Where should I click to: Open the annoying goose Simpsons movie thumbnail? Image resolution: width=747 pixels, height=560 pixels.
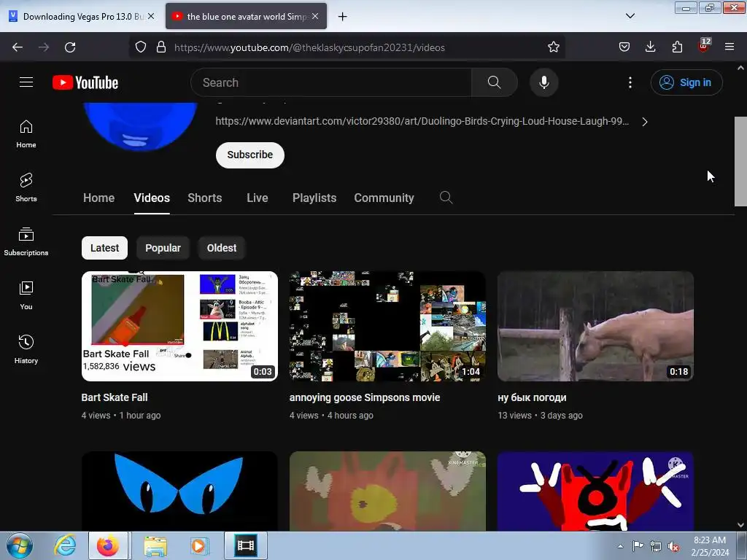click(x=387, y=326)
